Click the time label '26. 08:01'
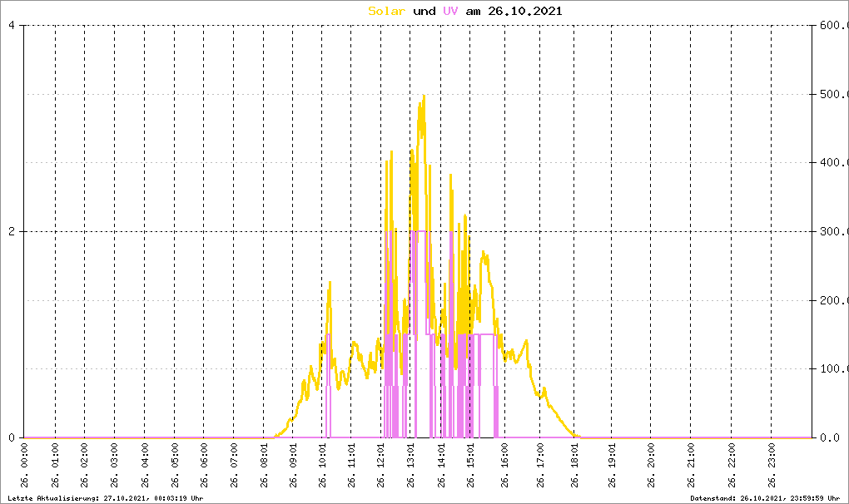This screenshot has width=849, height=504. coord(264,466)
